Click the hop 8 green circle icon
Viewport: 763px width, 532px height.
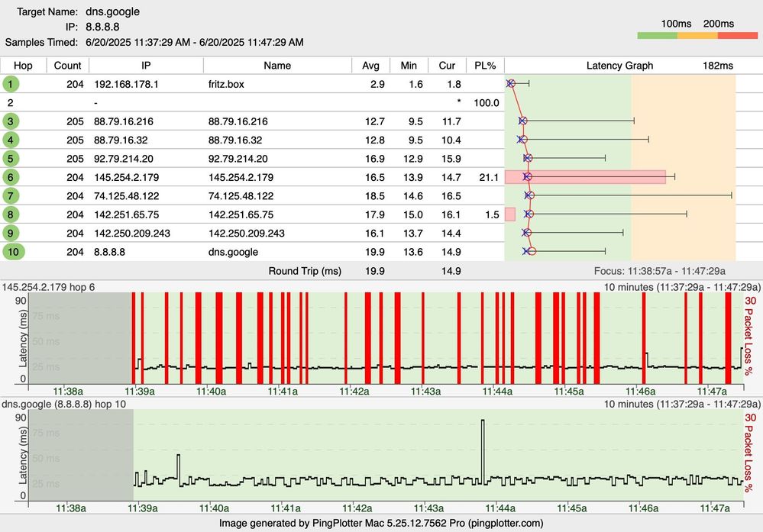coord(11,214)
